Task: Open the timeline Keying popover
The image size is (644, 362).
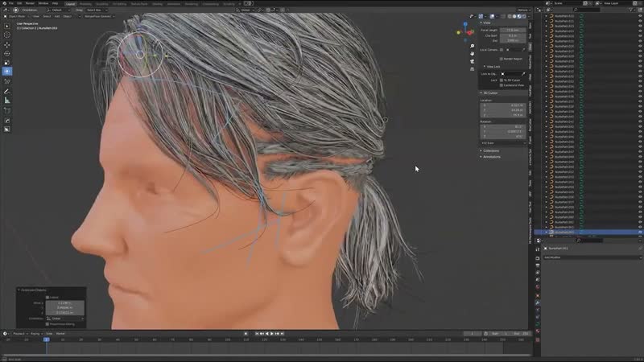Action: (x=35, y=334)
